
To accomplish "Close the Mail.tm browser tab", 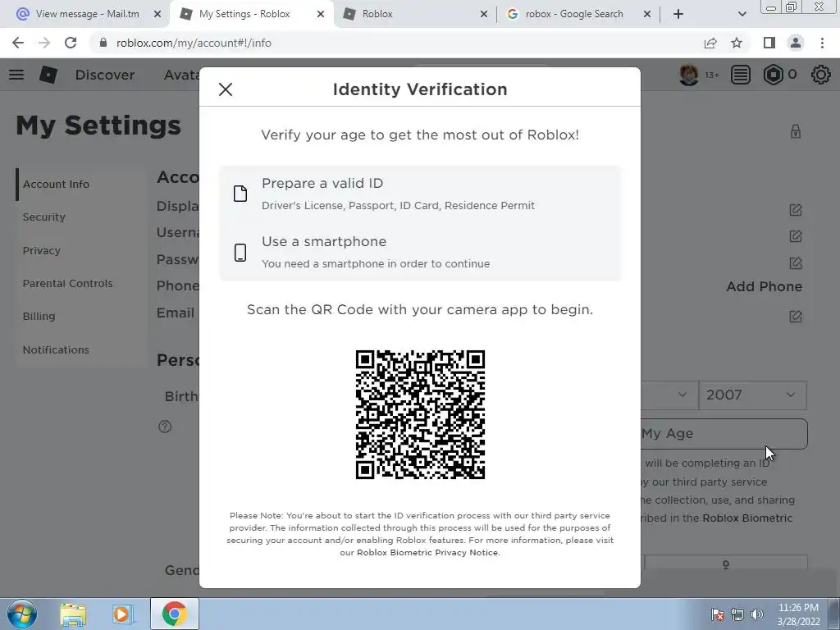I will tap(157, 14).
